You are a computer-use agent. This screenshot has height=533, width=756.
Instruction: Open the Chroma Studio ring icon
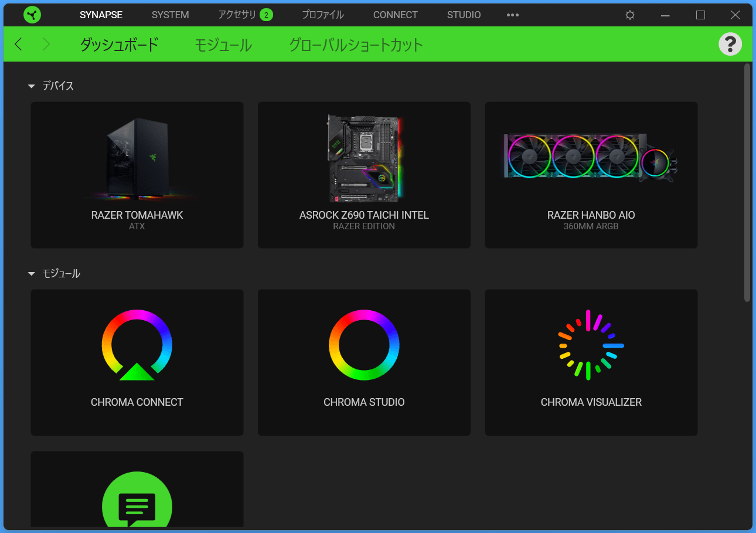(x=364, y=345)
